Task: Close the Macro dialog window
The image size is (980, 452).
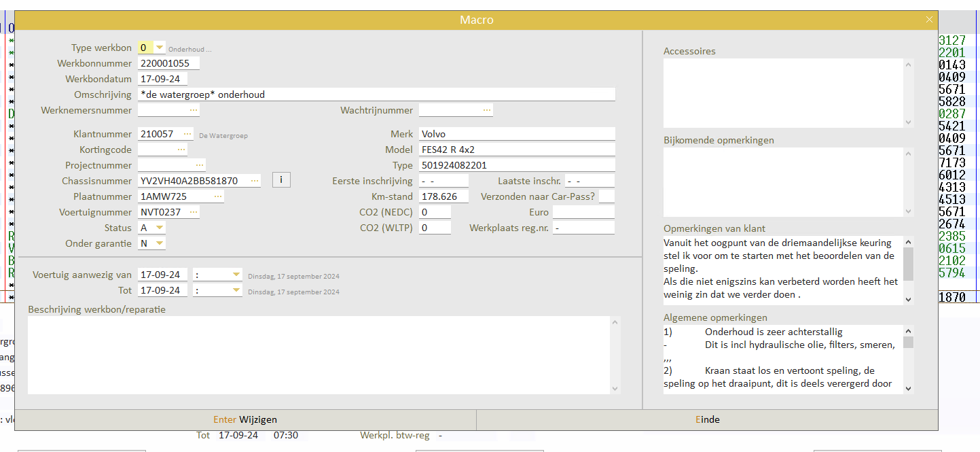Action: click(x=929, y=20)
